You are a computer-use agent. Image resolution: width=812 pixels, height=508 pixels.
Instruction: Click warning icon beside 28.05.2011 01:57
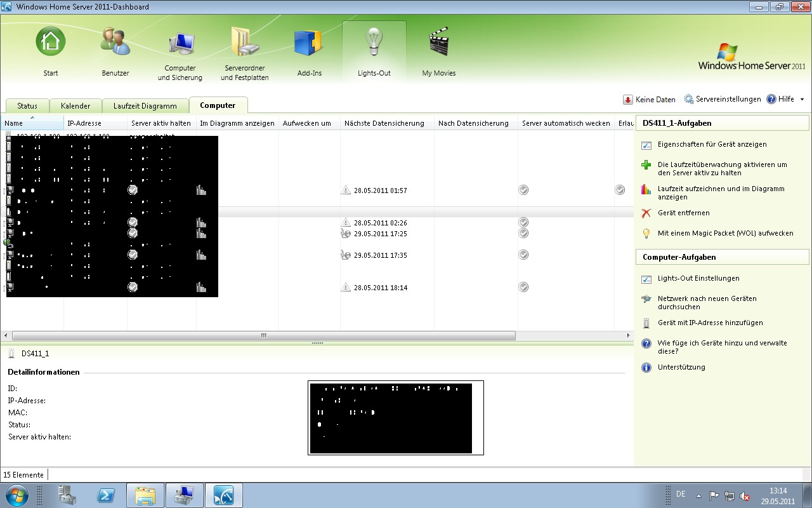pyautogui.click(x=346, y=190)
